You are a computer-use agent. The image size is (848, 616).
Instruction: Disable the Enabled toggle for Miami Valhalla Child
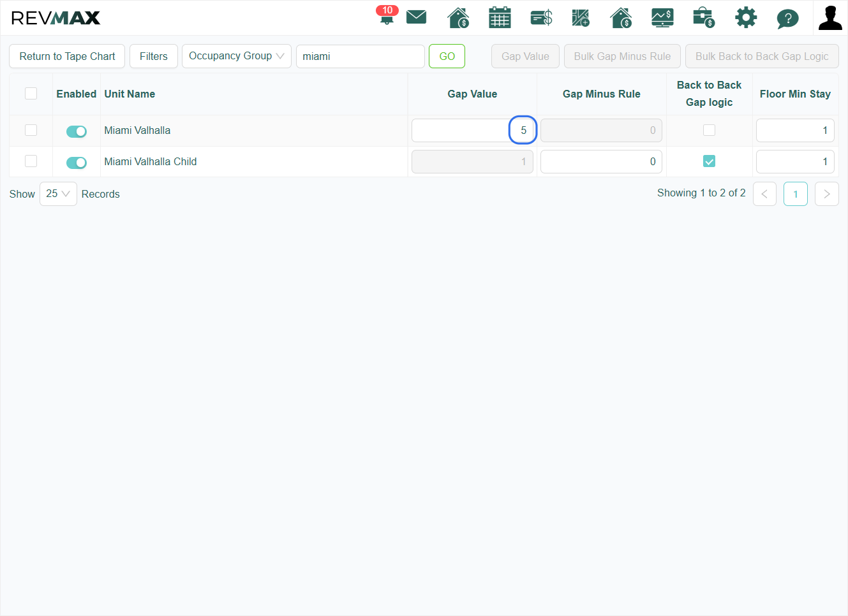(x=77, y=163)
